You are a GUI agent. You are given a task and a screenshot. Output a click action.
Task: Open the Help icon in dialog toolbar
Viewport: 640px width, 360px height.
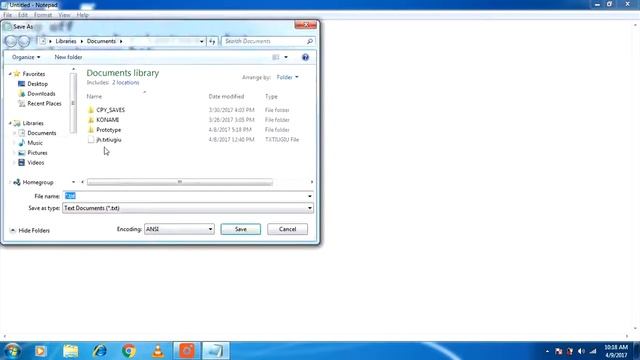[305, 57]
